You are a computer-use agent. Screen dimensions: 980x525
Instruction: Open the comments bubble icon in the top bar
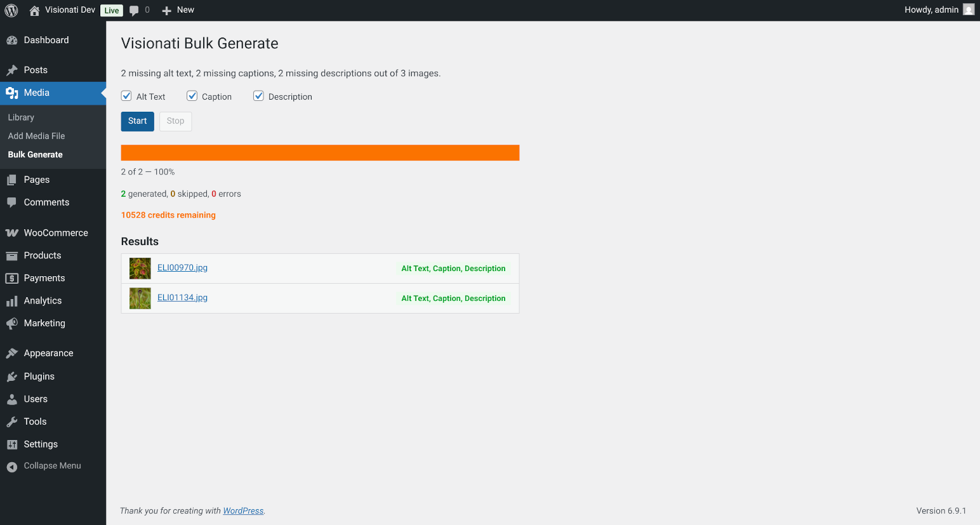pyautogui.click(x=135, y=10)
